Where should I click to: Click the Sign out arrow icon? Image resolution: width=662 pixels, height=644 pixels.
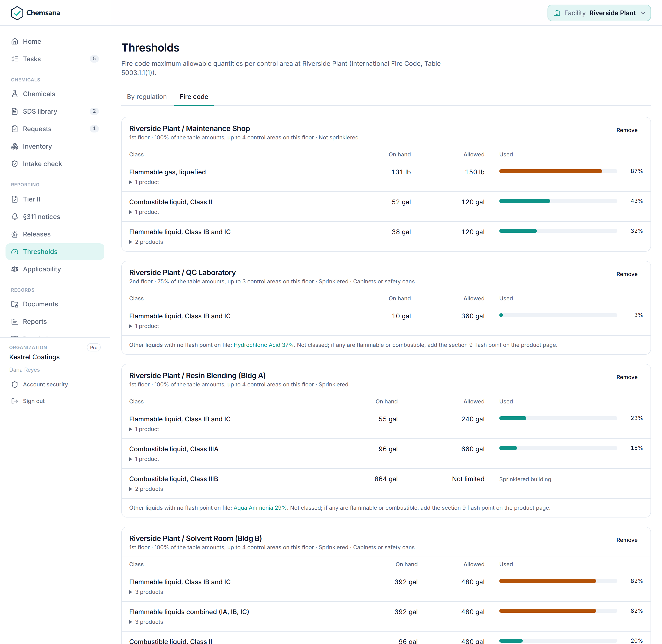(14, 401)
